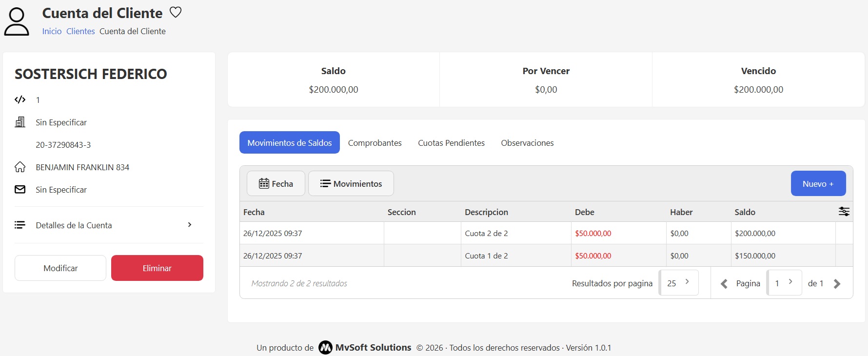Switch to the Comprobantes tab
868x356 pixels.
(375, 143)
